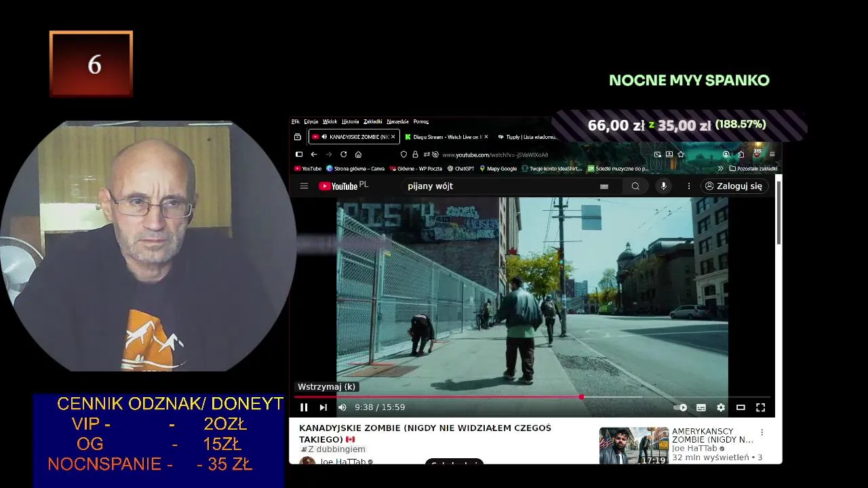
Task: Open YouTube hamburger guide menu
Action: pos(304,186)
